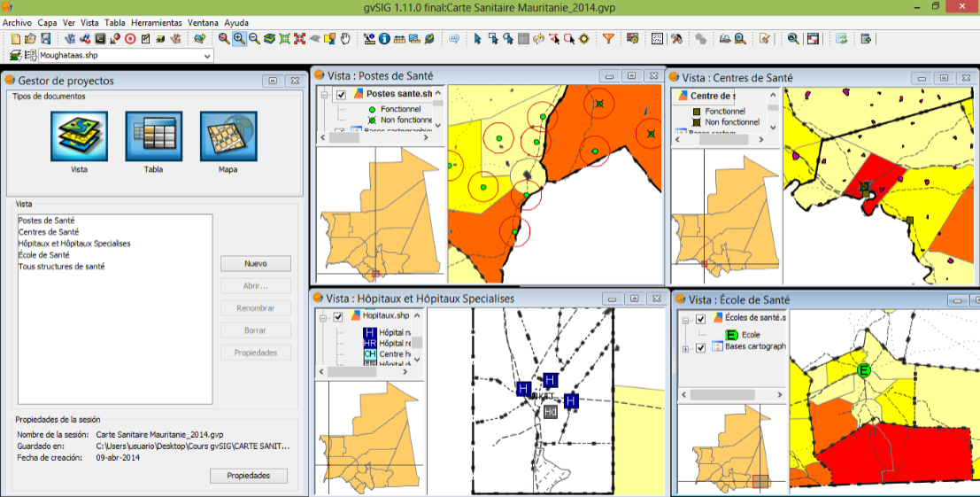Select the Tabla document type icon
Viewport: 980px width, 497px height.
(x=153, y=136)
